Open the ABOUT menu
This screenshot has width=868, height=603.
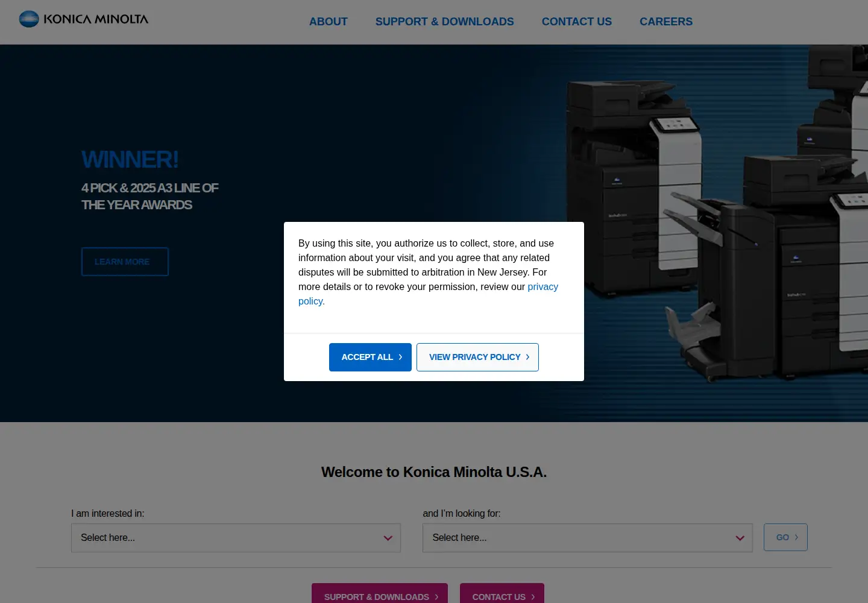(329, 22)
